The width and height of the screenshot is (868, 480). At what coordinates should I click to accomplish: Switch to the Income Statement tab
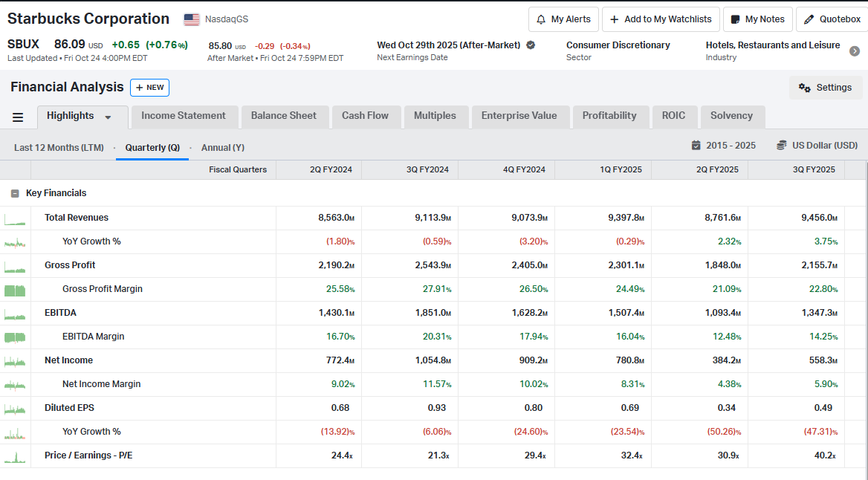[184, 116]
